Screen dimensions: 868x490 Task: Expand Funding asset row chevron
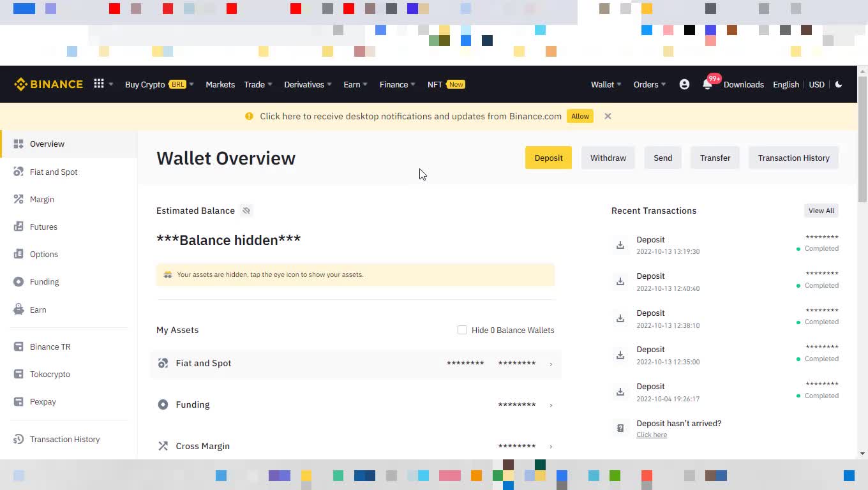pos(551,405)
